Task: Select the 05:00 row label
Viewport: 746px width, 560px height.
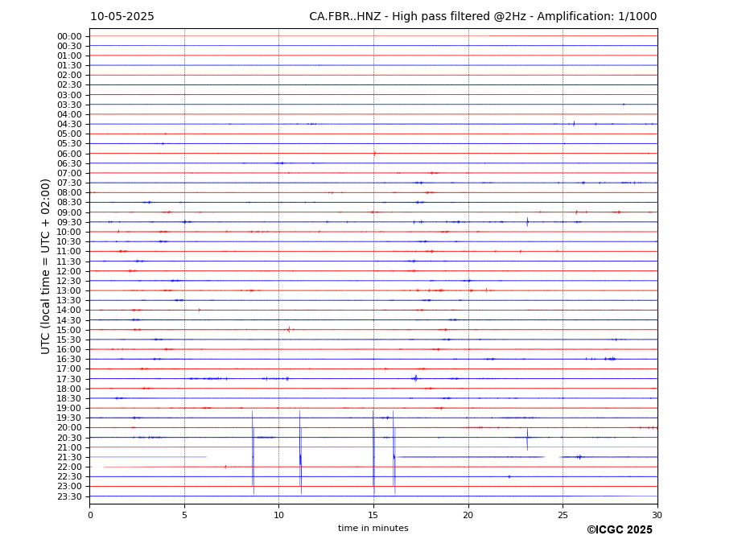Action: [69, 134]
